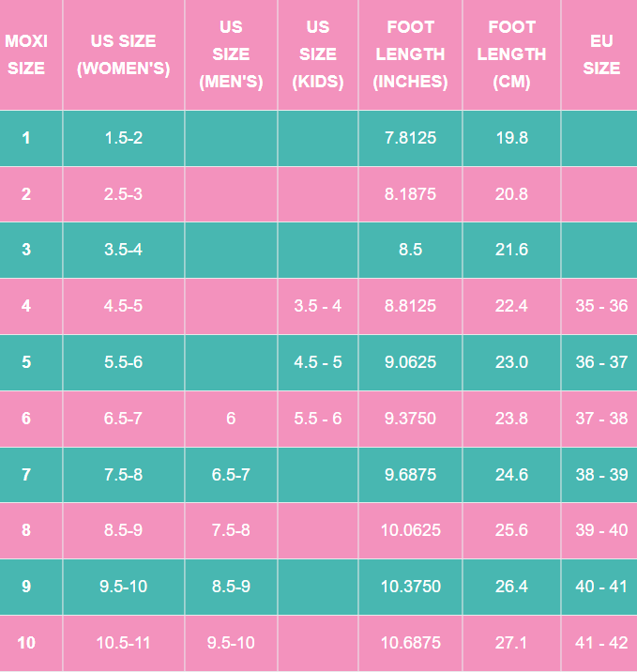Click the EU SIZE column header
The width and height of the screenshot is (637, 672).
(601, 54)
